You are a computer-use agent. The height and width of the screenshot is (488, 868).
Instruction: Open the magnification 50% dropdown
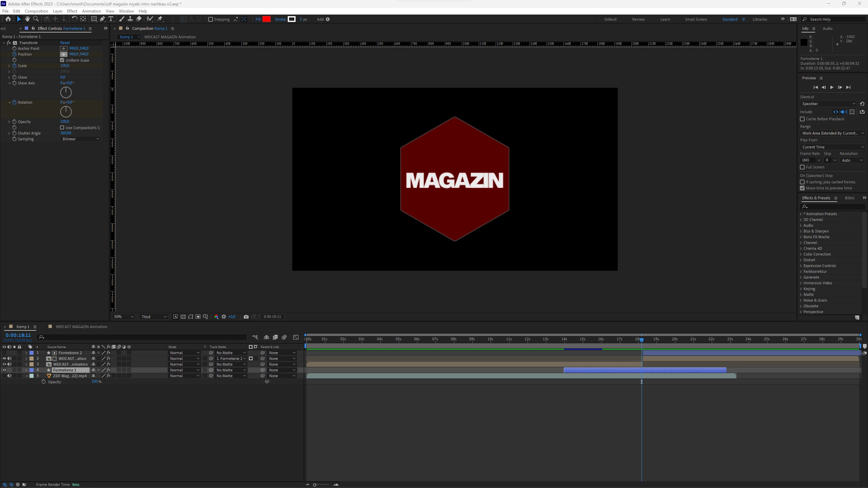coord(124,317)
